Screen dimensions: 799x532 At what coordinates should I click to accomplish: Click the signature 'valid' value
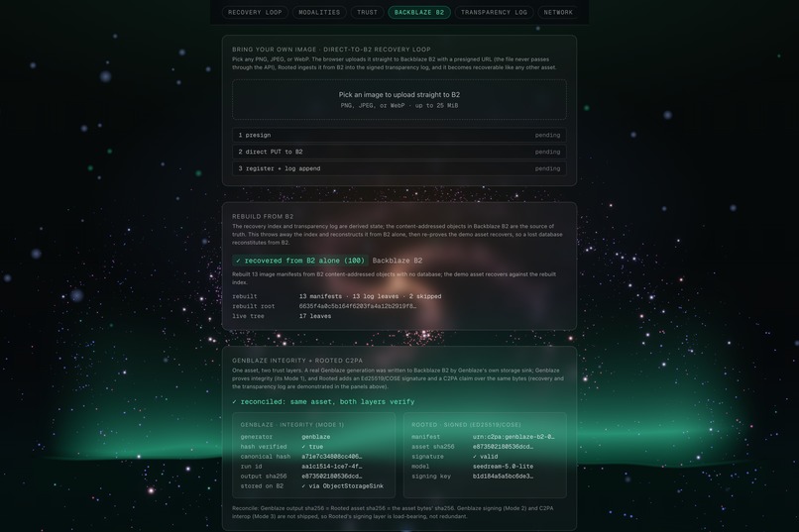[485, 457]
